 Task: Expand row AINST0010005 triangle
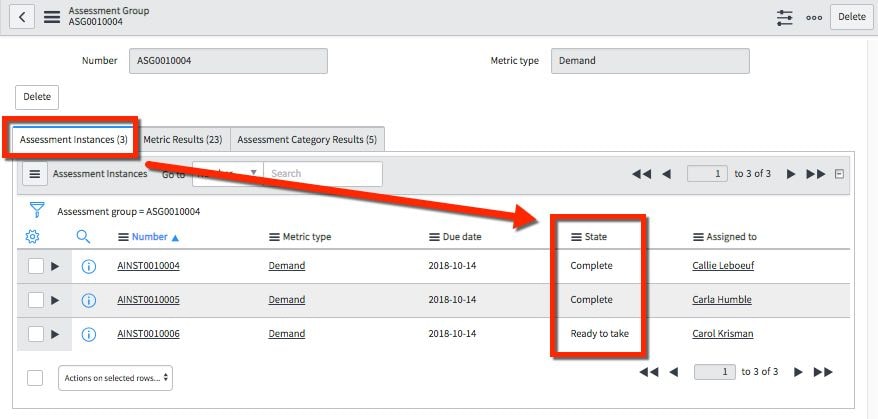[x=55, y=300]
